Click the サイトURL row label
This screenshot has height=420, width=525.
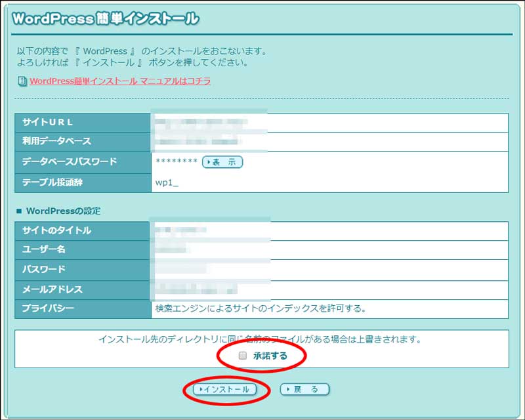pyautogui.click(x=48, y=123)
